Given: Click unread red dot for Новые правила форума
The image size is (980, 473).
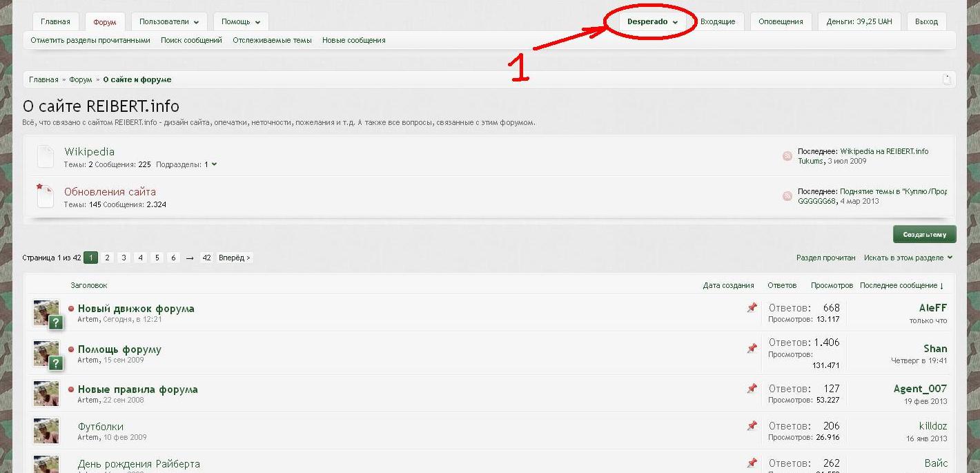Looking at the screenshot, I should [x=71, y=389].
